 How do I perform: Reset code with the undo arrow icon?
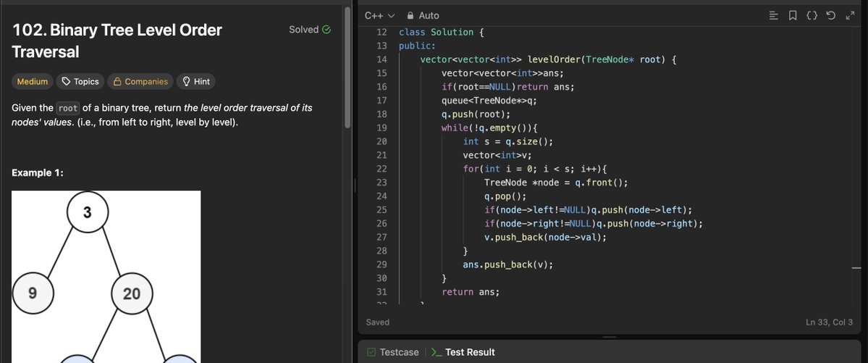[x=830, y=15]
